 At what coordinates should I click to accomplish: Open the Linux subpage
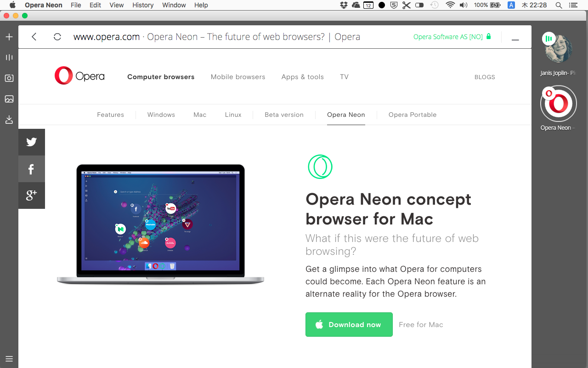click(233, 115)
